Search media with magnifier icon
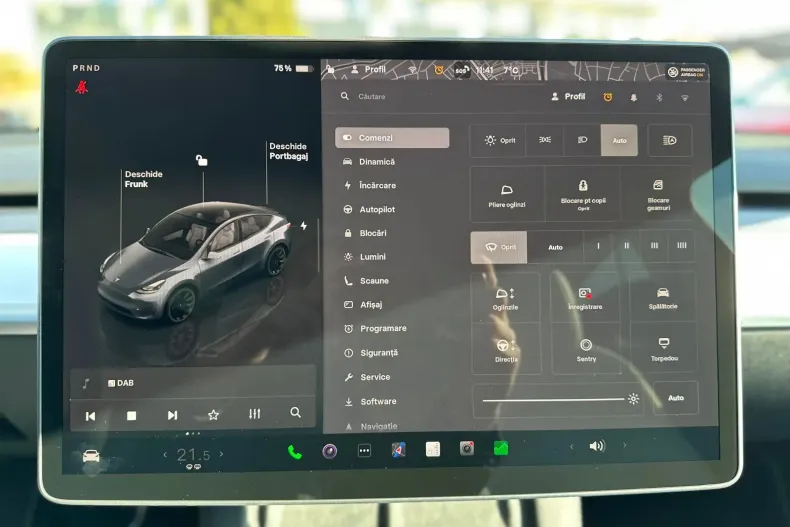 click(296, 413)
